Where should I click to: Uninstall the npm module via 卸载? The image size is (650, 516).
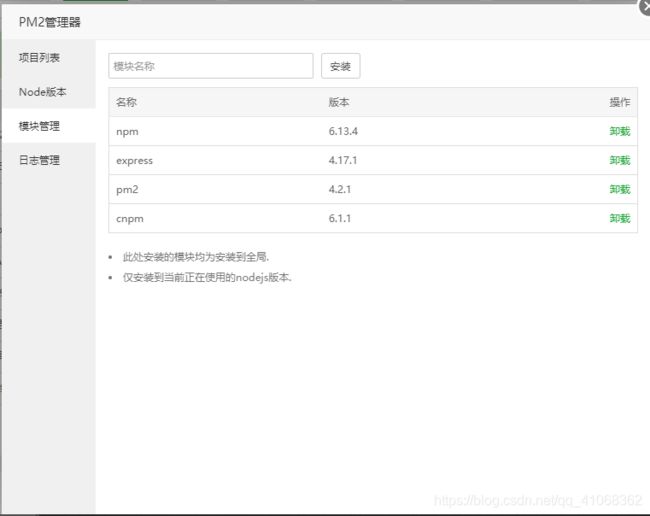619,131
